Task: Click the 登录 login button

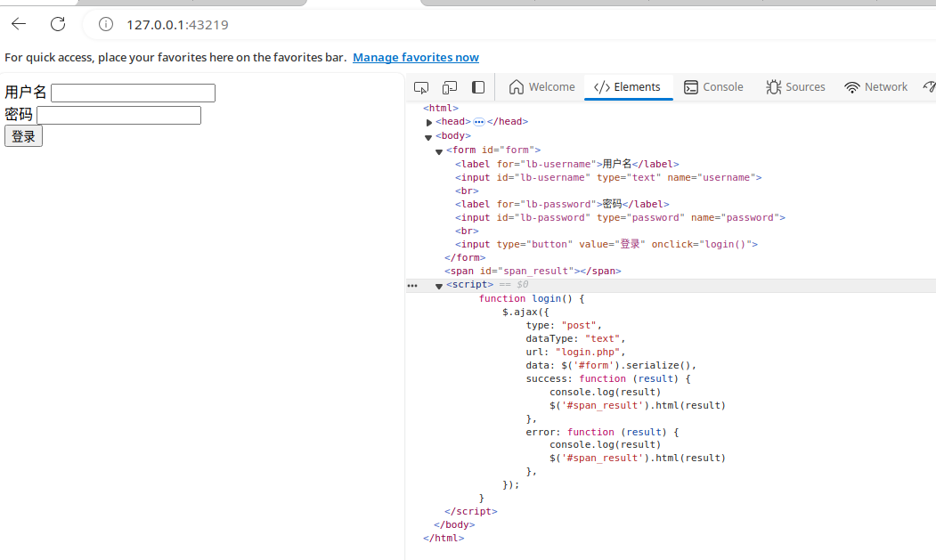Action: 23,136
